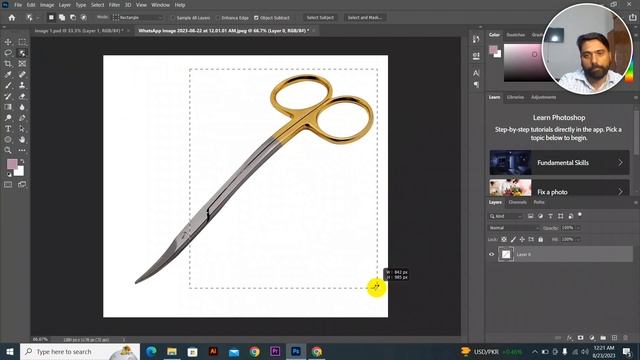This screenshot has height=360, width=640.
Task: Select the Horizontal Type tool
Action: [8, 129]
